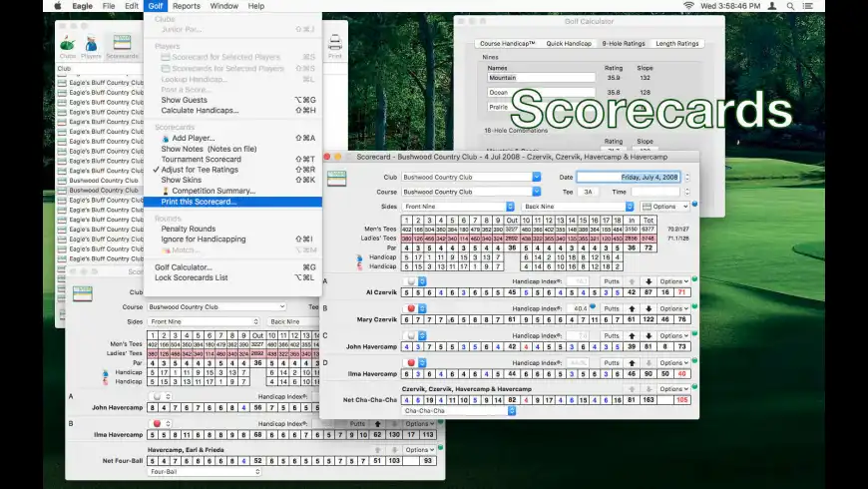Click the green status dot for Al Czervik
The height and width of the screenshot is (489, 868).
[694, 279]
